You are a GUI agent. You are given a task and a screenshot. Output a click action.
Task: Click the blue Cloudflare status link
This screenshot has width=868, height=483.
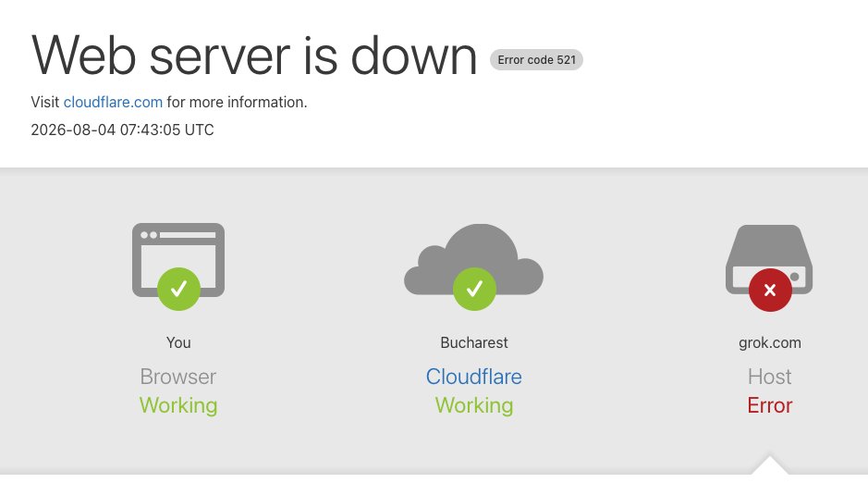474,377
